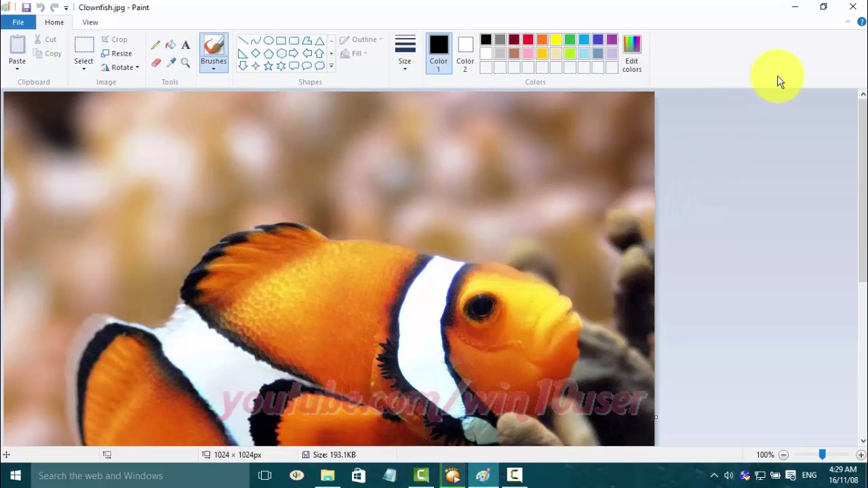Choose the Diamond shape
The image size is (868, 488).
[x=255, y=54]
